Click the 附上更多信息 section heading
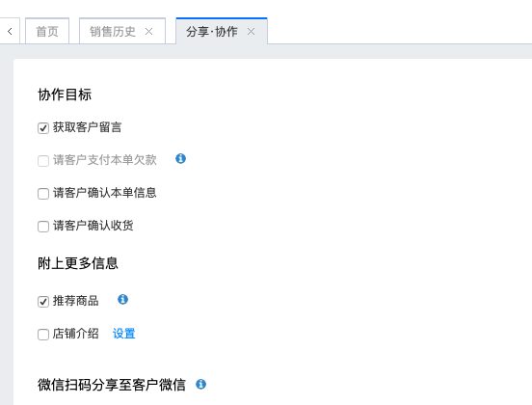 (x=78, y=263)
